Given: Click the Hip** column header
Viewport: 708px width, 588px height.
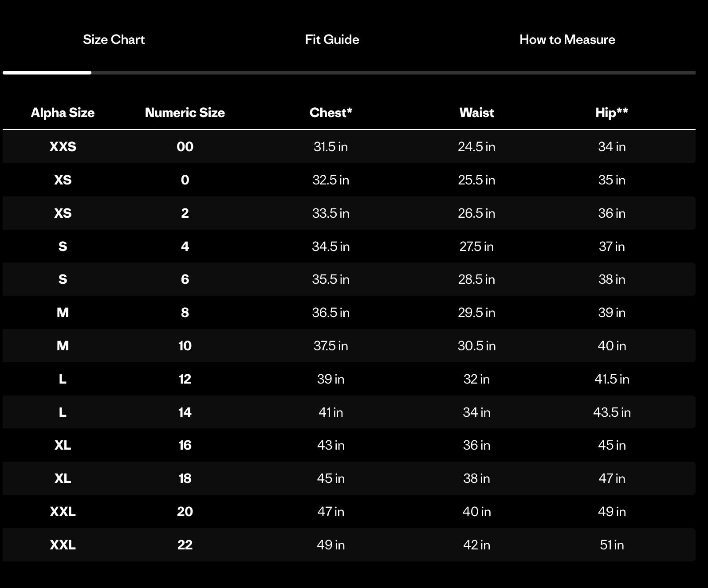Looking at the screenshot, I should point(611,113).
